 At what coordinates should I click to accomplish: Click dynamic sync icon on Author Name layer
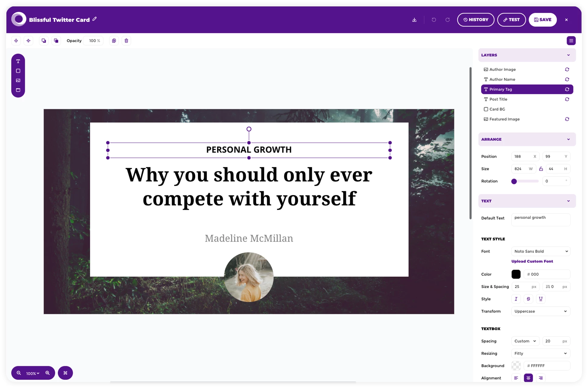(x=567, y=79)
